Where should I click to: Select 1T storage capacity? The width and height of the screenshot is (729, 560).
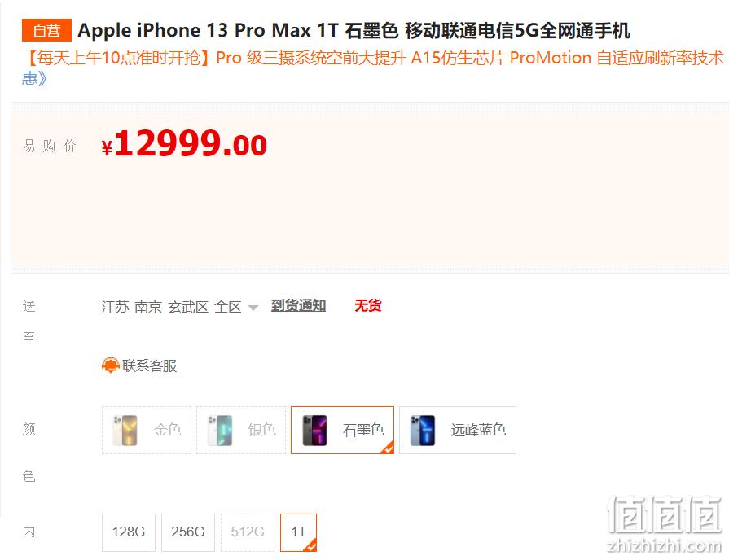298,532
